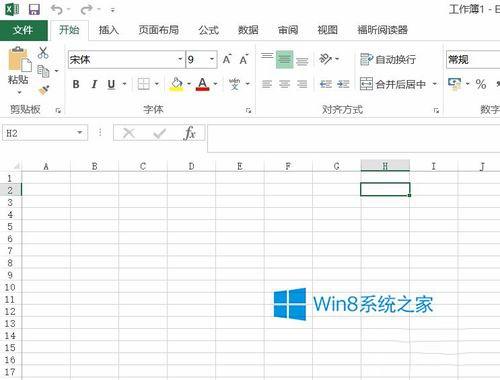Expand the 合并后居中 options arrow
The image size is (500, 380).
[435, 84]
